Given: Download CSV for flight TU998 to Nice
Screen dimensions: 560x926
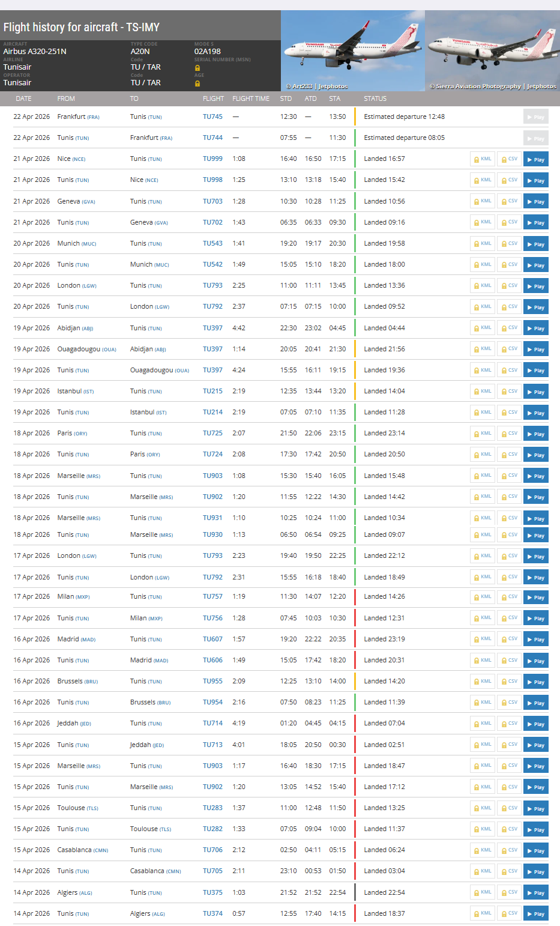Looking at the screenshot, I should (509, 180).
